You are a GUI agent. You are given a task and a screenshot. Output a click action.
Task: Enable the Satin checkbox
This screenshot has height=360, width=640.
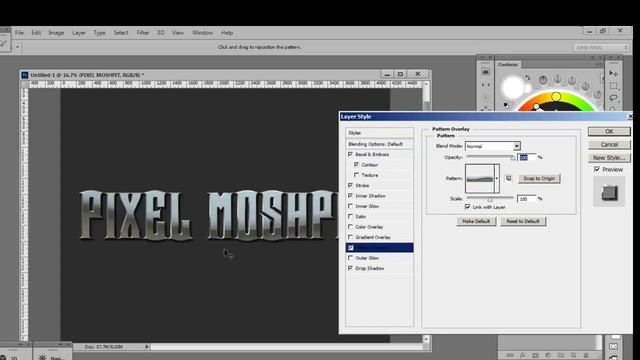[x=350, y=216]
